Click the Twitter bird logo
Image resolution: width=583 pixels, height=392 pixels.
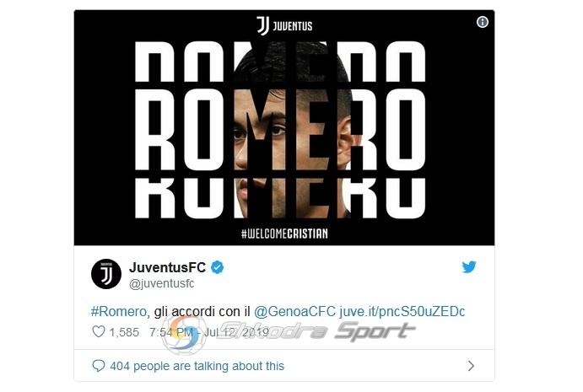point(469,266)
